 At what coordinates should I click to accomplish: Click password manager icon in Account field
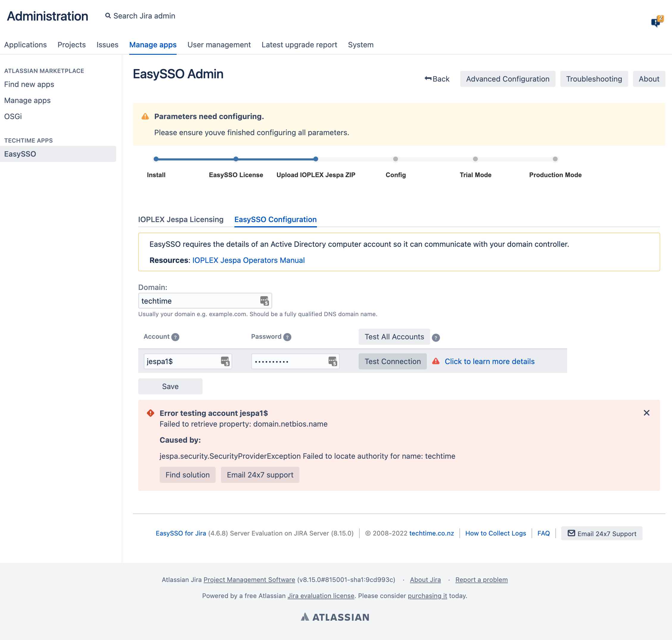pos(225,361)
